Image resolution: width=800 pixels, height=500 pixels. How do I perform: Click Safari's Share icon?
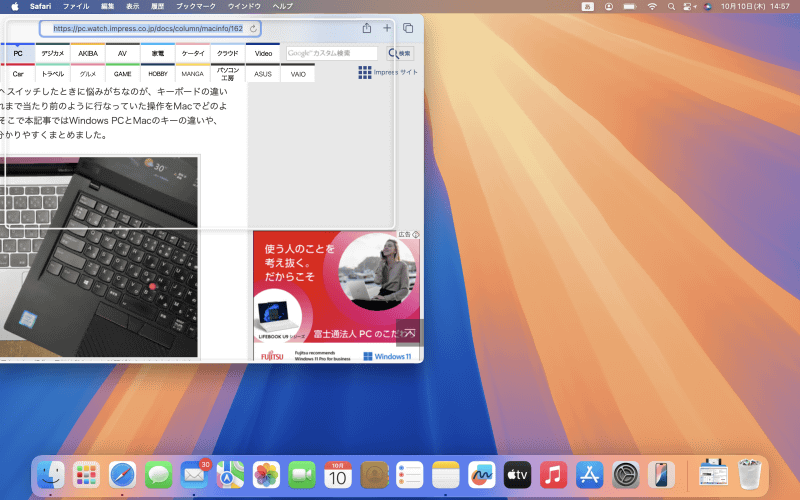[366, 28]
